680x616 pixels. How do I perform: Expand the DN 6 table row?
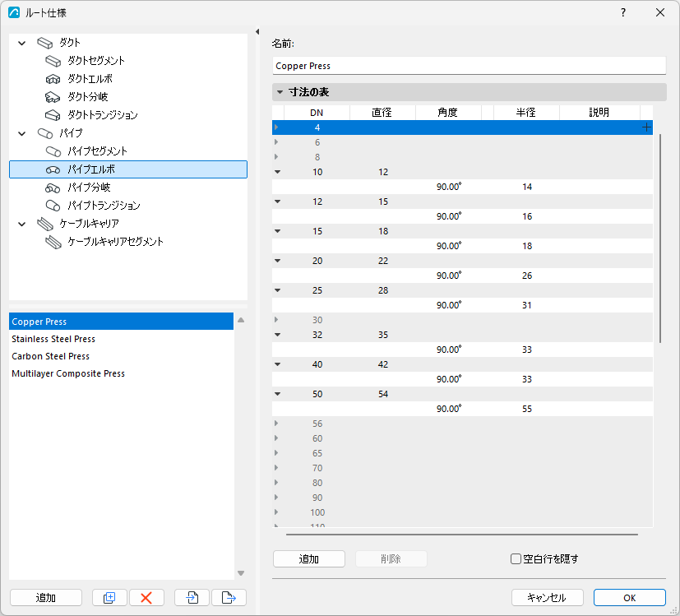coord(276,141)
